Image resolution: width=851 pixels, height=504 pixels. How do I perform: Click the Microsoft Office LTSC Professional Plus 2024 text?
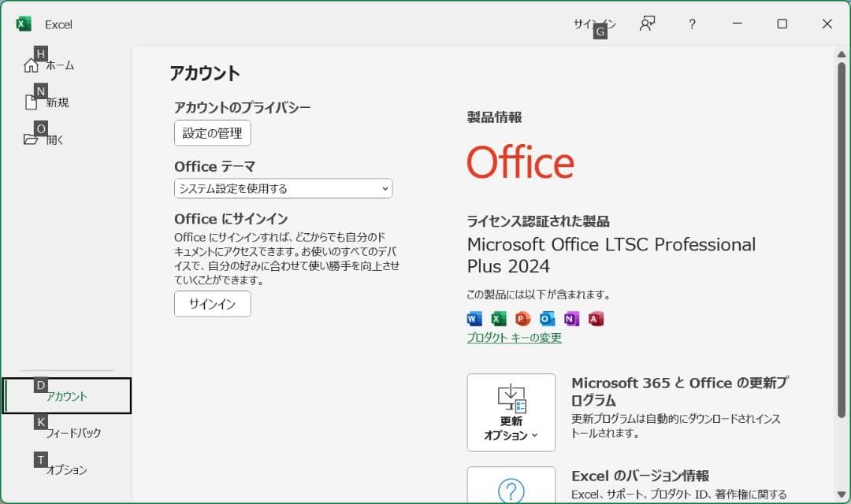[611, 255]
